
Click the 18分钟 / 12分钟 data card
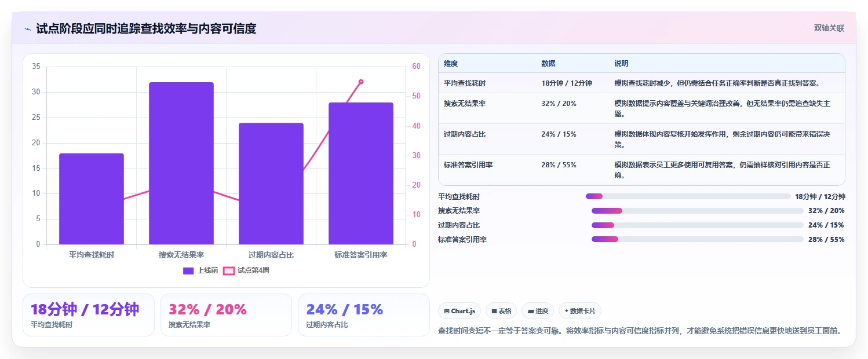(89, 315)
